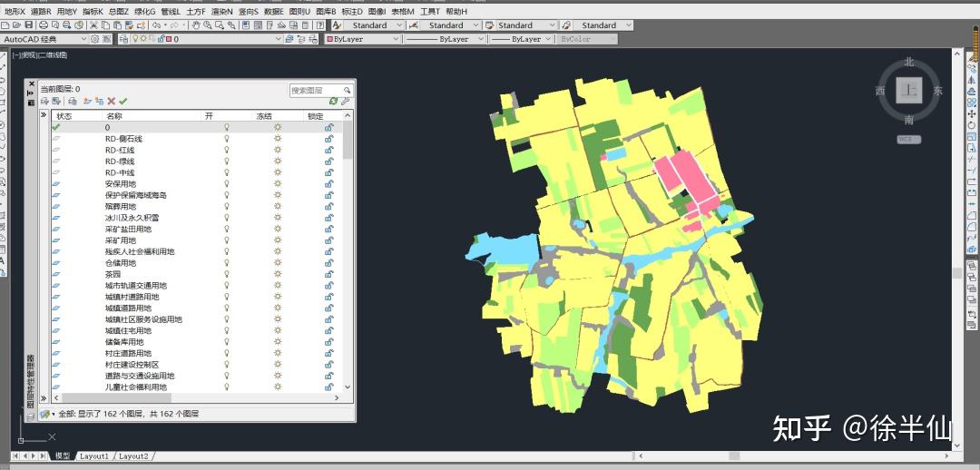Open the workspace settings gear icon
The width and height of the screenshot is (980, 470).
(x=94, y=40)
